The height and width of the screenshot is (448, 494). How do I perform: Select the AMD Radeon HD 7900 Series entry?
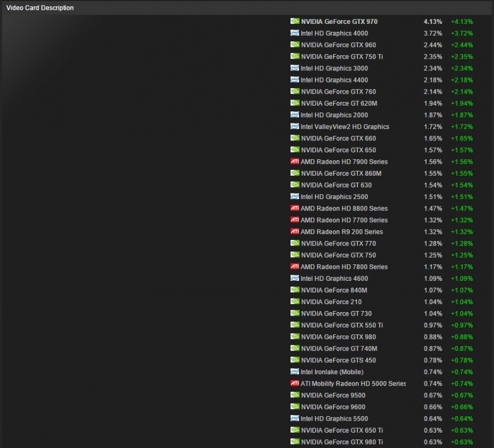[344, 161]
